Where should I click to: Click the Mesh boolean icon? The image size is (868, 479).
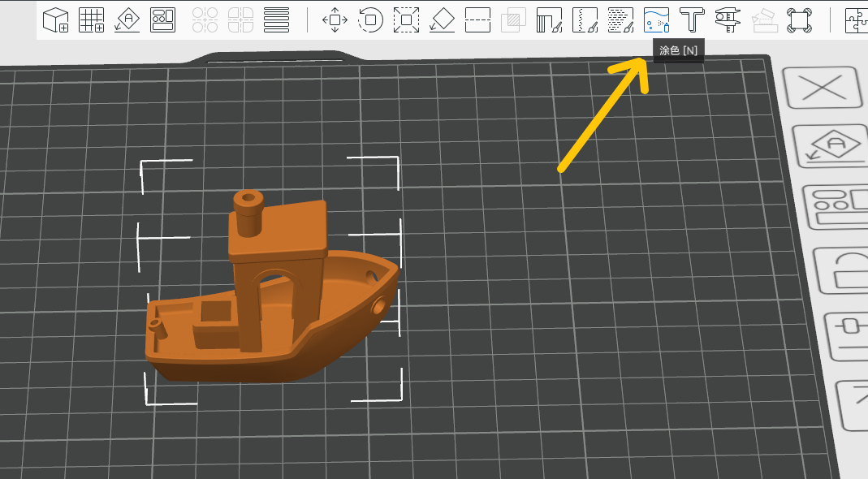pyautogui.click(x=513, y=20)
